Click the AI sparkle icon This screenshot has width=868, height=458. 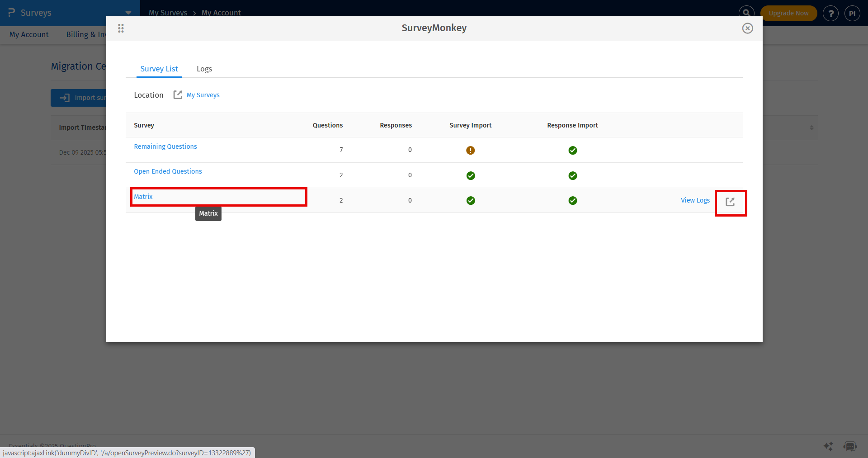pyautogui.click(x=828, y=447)
